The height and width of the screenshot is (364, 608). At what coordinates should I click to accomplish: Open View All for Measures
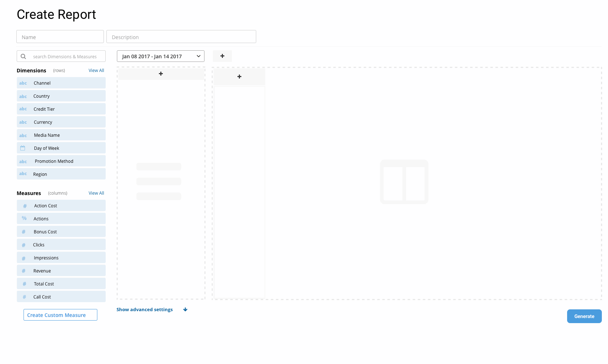[x=96, y=193]
